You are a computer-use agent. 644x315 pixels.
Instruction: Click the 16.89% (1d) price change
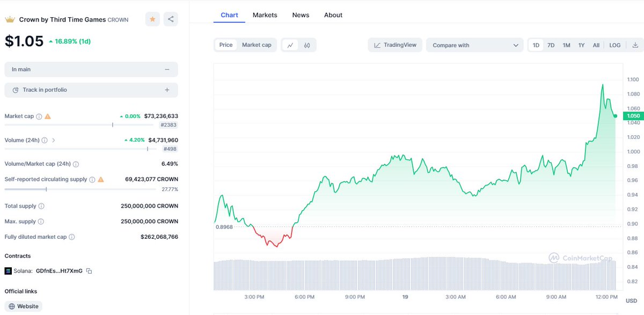click(x=69, y=41)
